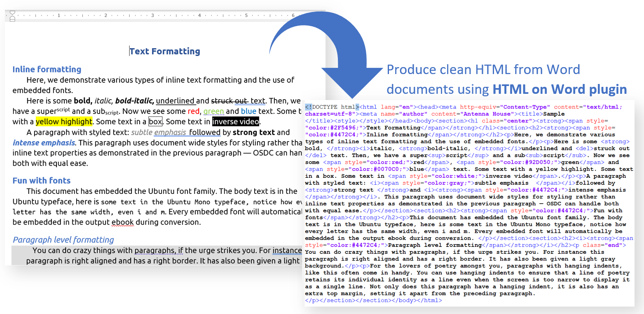Click the italic "Paragraph level formatting" heading in Word

[x=63, y=240]
